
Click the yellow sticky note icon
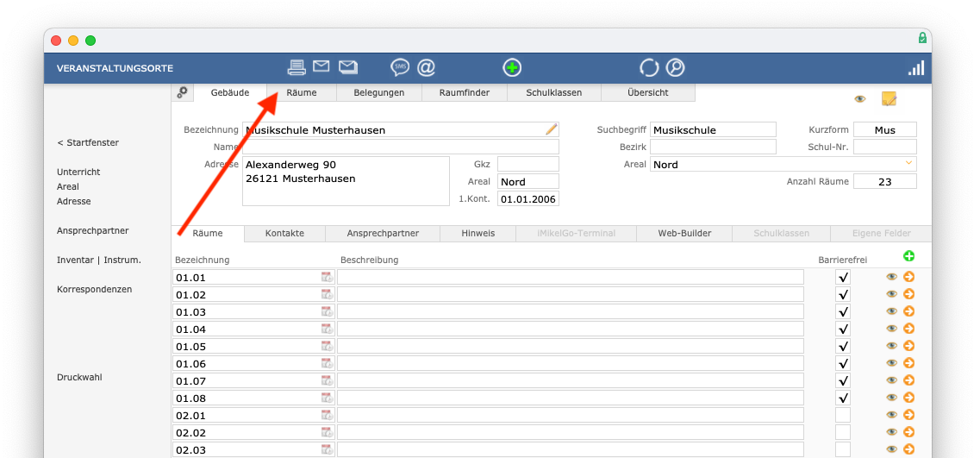(889, 99)
